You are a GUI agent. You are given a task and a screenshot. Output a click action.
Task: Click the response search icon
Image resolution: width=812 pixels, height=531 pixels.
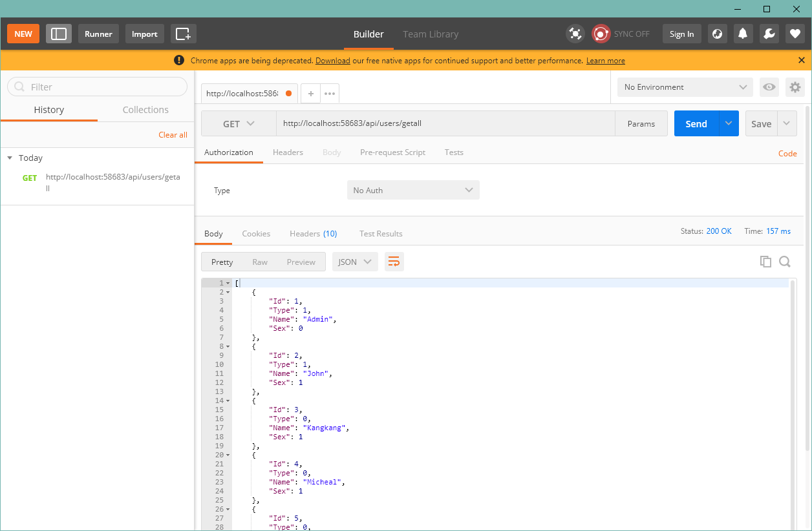pyautogui.click(x=785, y=262)
